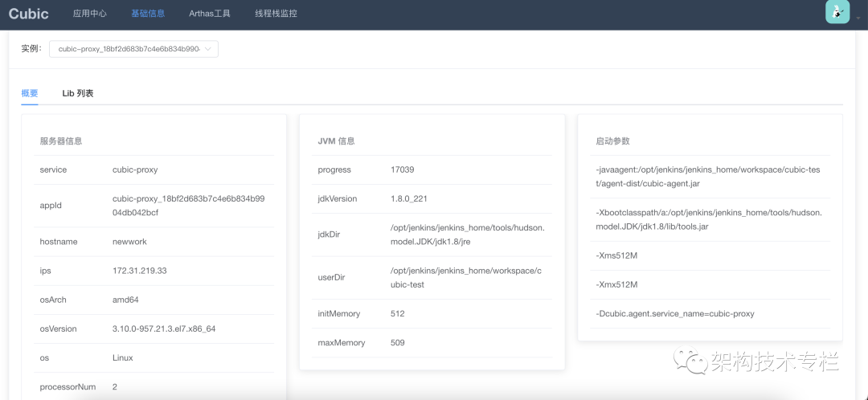
Task: Click the -Xms512M parameter
Action: 616,255
